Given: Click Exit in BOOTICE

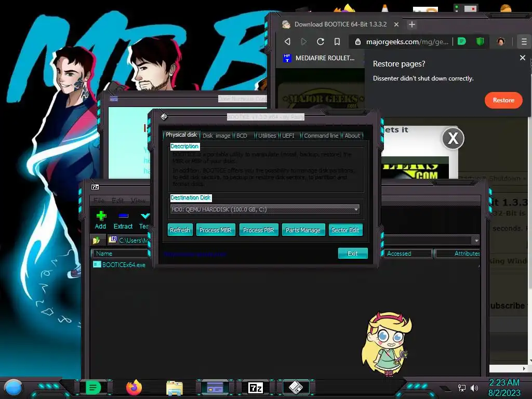Looking at the screenshot, I should click(353, 254).
